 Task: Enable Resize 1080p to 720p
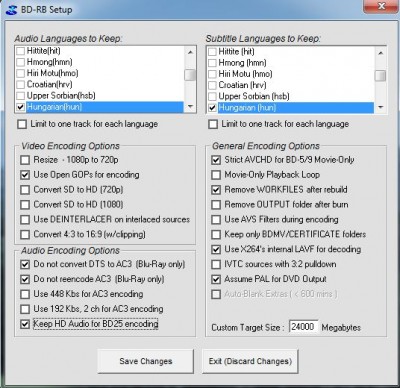[25, 160]
